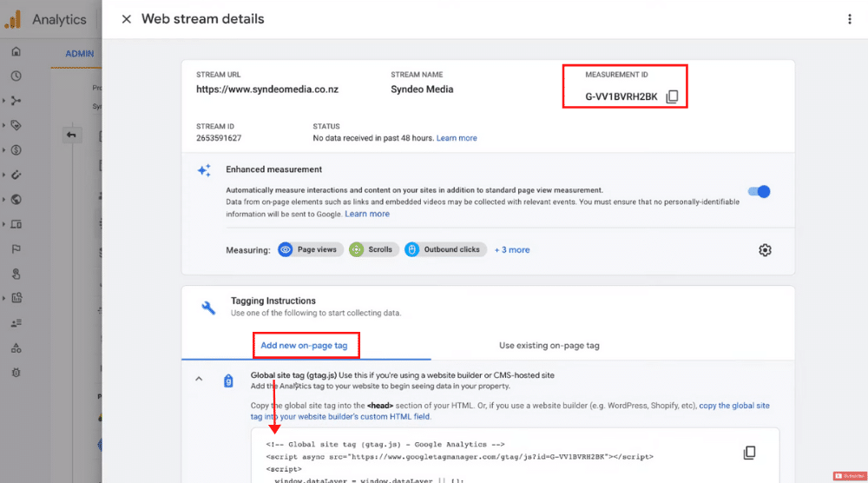The width and height of the screenshot is (868, 483).
Task: Click the Tagging Instructions wrench icon
Action: (208, 308)
